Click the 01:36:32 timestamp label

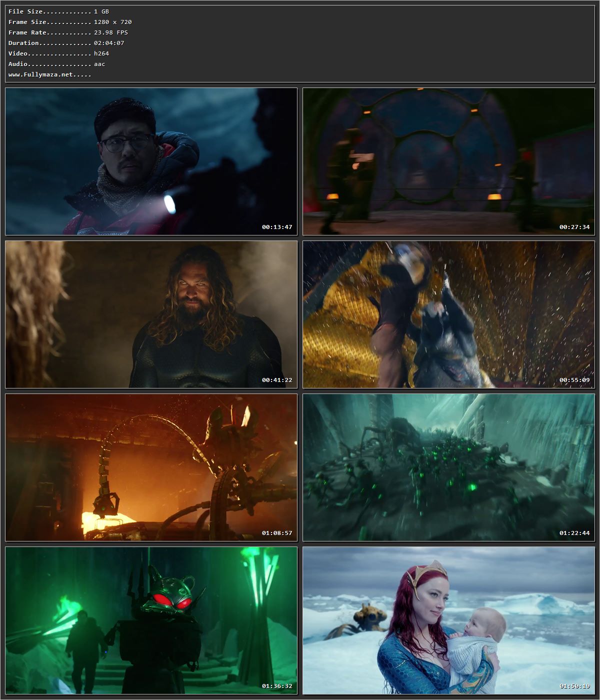tap(277, 686)
